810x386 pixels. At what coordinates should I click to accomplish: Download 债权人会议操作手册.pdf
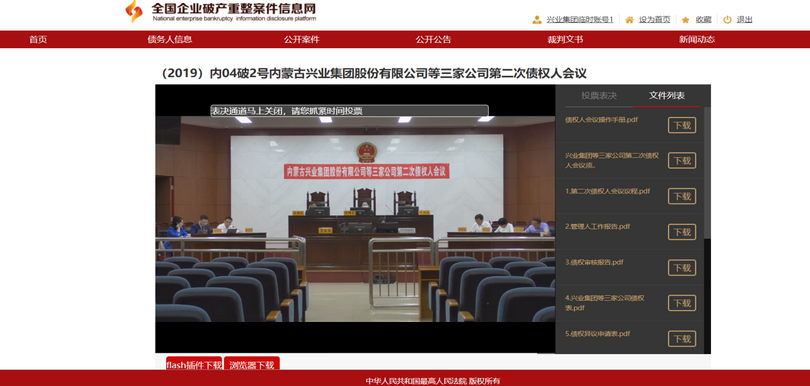(682, 125)
